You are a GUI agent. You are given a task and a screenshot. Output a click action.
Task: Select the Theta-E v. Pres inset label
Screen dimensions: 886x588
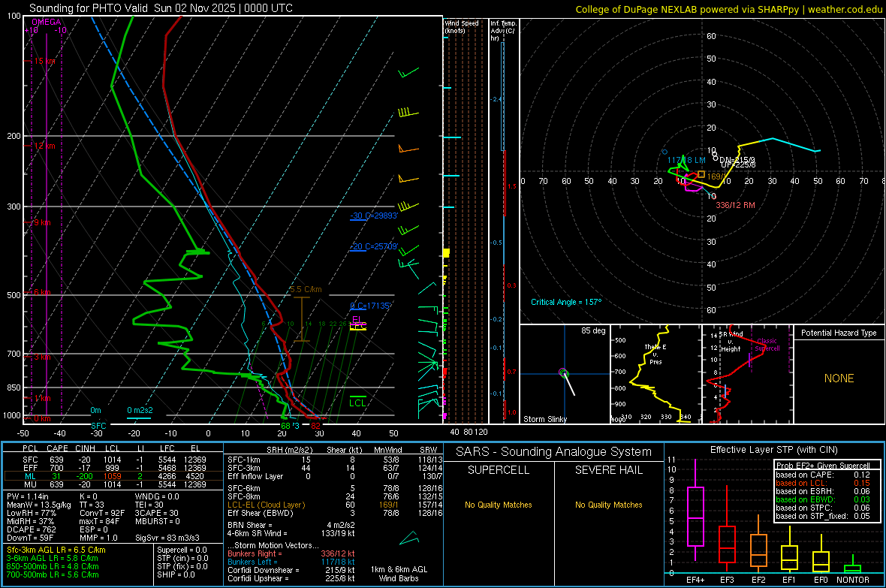click(x=655, y=354)
